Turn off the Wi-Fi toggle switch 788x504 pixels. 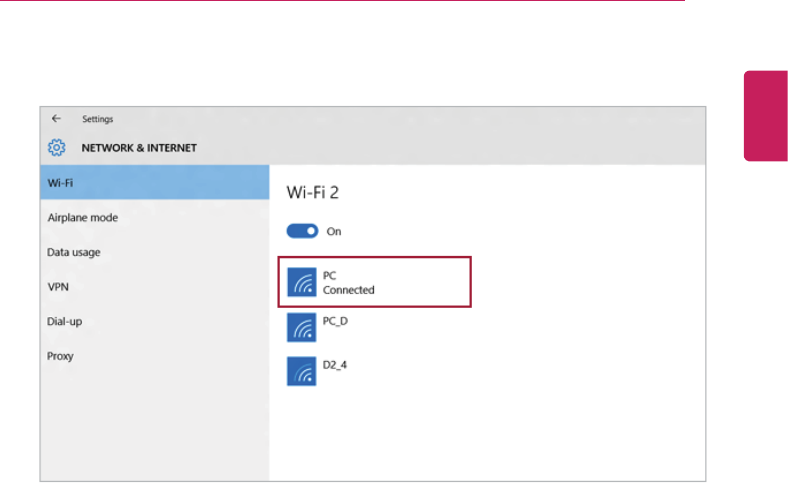click(x=302, y=231)
